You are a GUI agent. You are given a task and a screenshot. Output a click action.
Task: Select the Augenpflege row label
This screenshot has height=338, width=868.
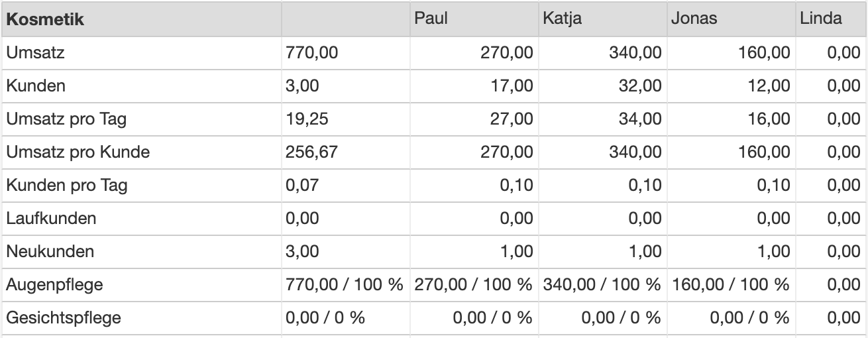55,285
